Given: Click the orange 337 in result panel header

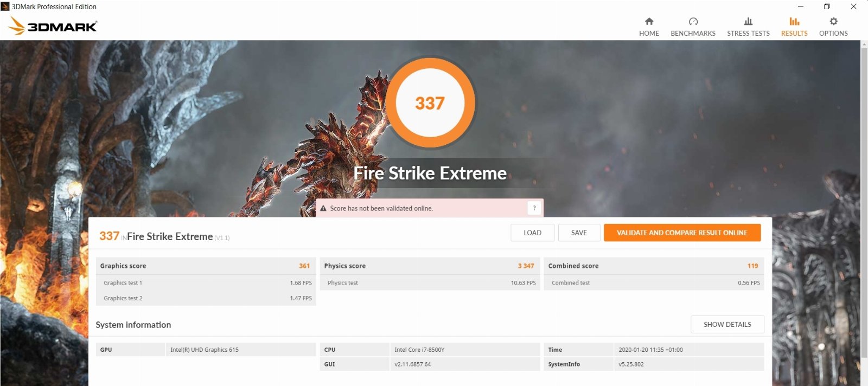Looking at the screenshot, I should click(x=109, y=236).
